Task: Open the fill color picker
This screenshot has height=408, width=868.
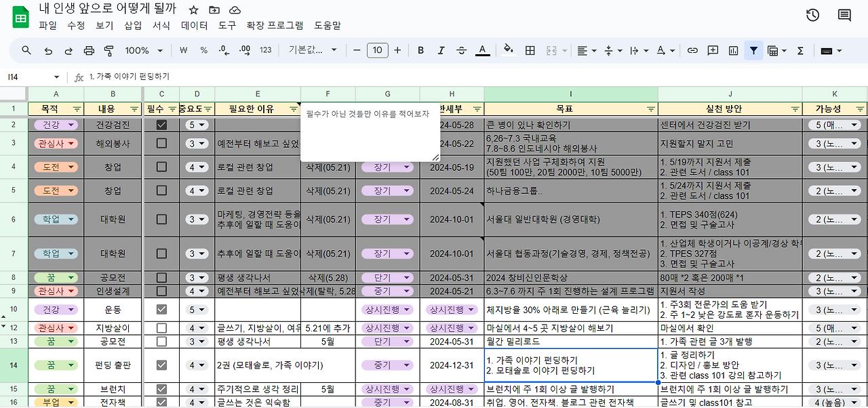Action: 509,50
